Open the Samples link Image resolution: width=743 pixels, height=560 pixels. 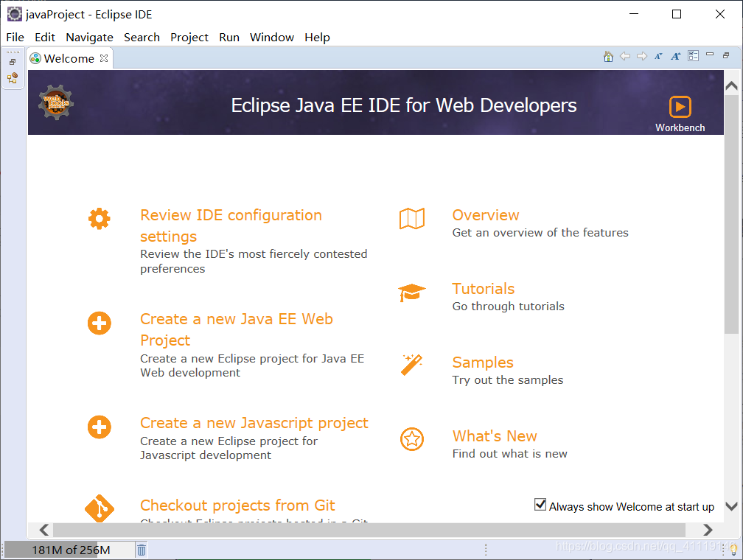pyautogui.click(x=483, y=363)
